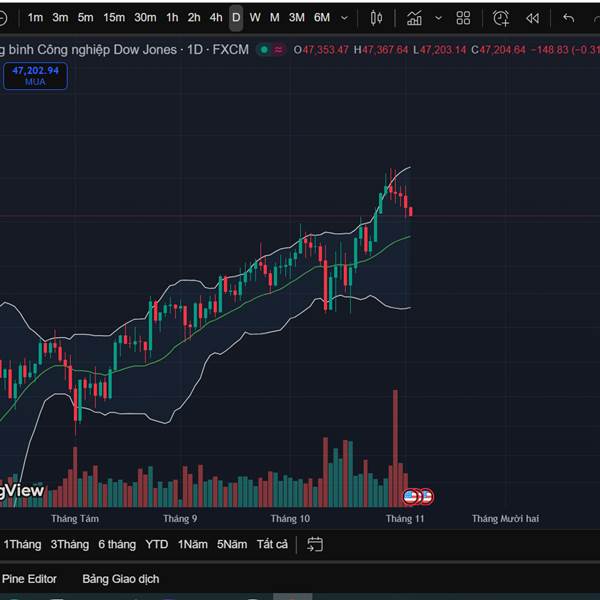Switch to the 6M timeframe
This screenshot has height=600, width=600.
(x=322, y=18)
